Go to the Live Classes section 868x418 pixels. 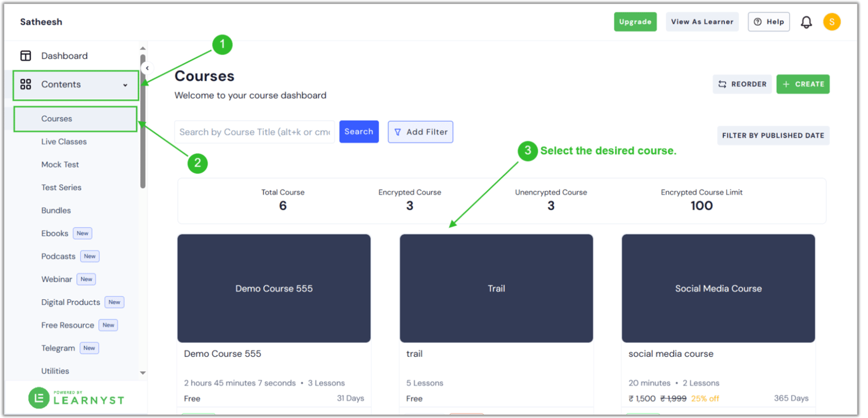click(64, 141)
